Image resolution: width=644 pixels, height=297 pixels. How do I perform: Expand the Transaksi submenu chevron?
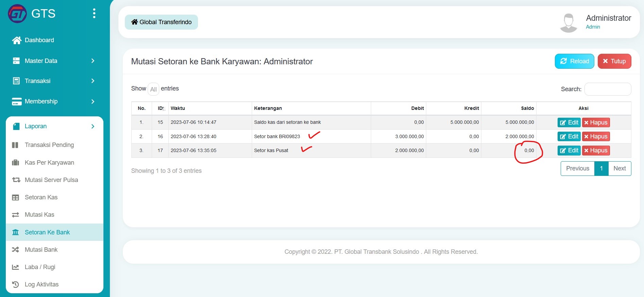pos(93,81)
